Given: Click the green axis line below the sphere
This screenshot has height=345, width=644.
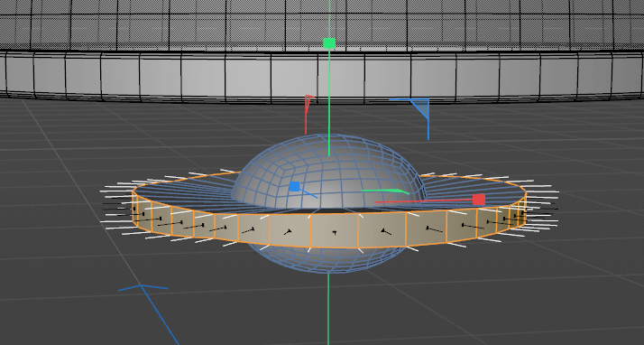Looking at the screenshot, I should 328,308.
